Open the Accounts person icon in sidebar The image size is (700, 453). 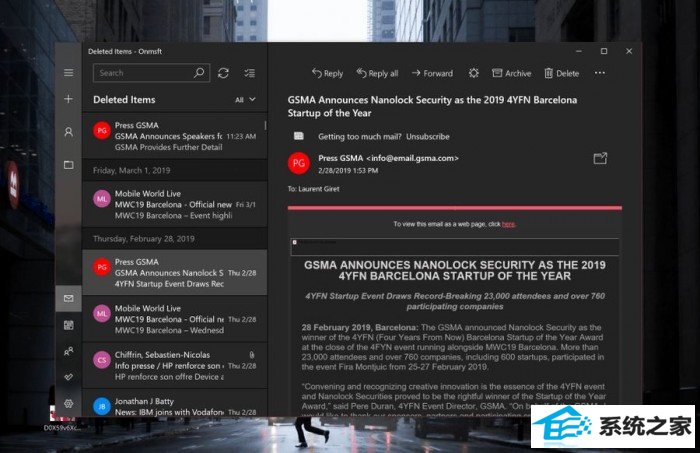68,132
